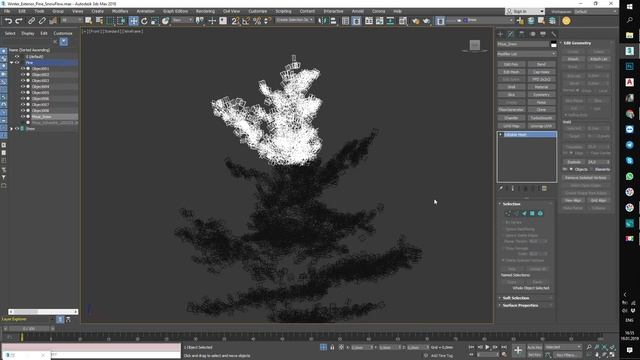This screenshot has width=640, height=360.
Task: Open the Material Editor icon
Action: [x=402, y=21]
